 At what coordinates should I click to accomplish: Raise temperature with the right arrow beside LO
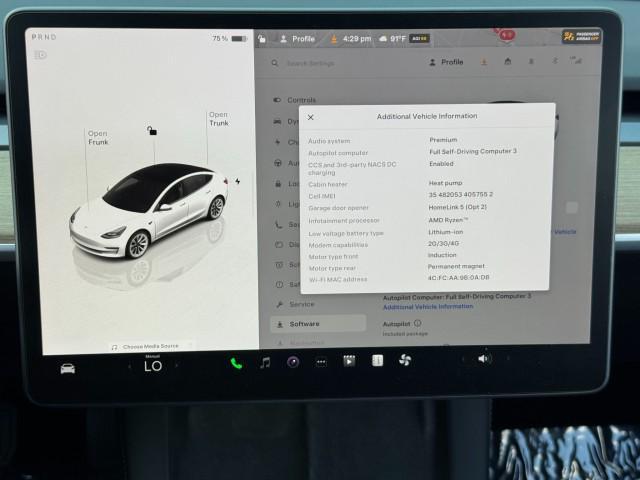176,365
